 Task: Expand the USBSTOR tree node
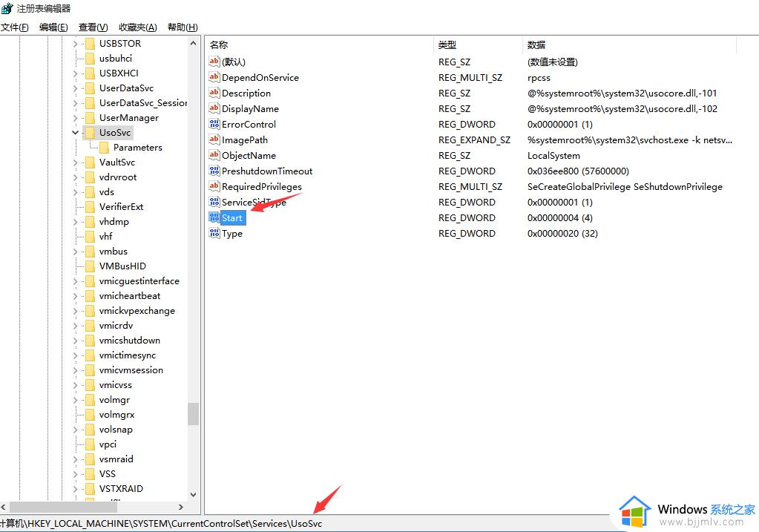76,44
